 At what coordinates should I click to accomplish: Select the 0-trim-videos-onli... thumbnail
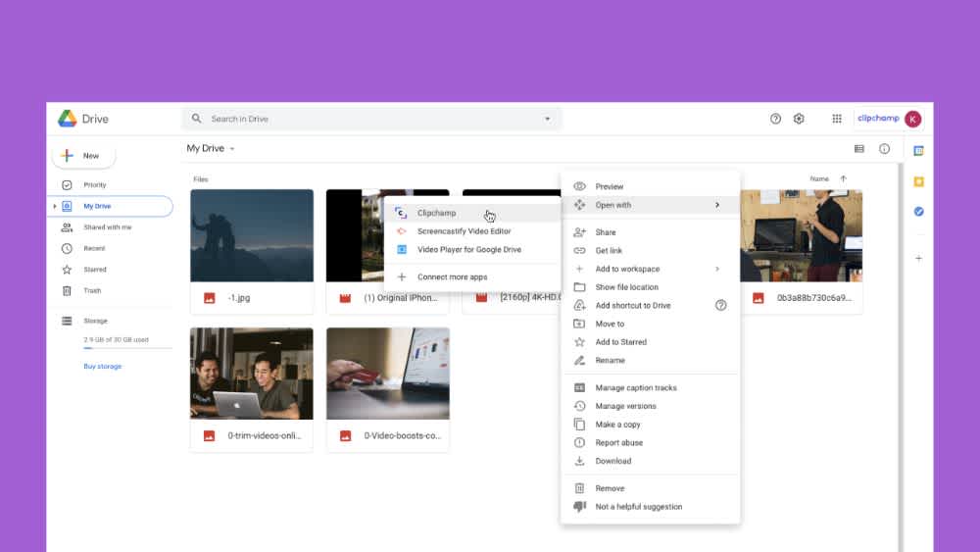252,374
